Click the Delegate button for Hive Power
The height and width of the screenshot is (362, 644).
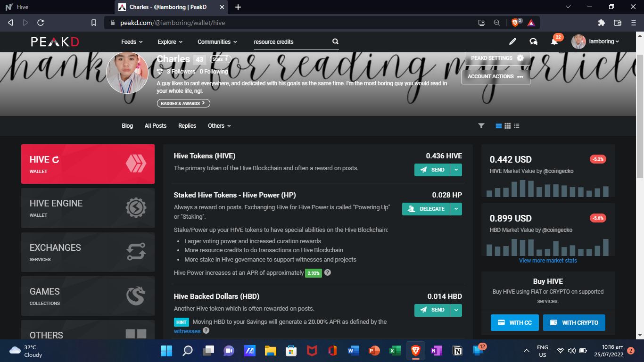(426, 209)
